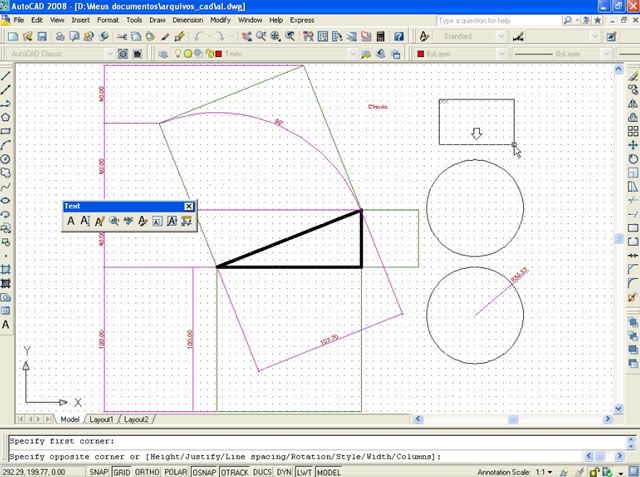
Task: Toggle OSNAP in status bar
Action: [x=205, y=471]
